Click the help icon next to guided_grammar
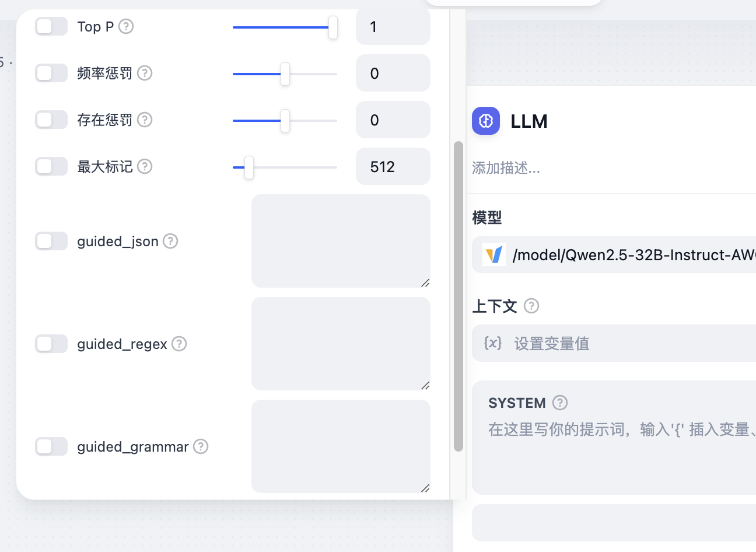The image size is (756, 552). tap(201, 446)
